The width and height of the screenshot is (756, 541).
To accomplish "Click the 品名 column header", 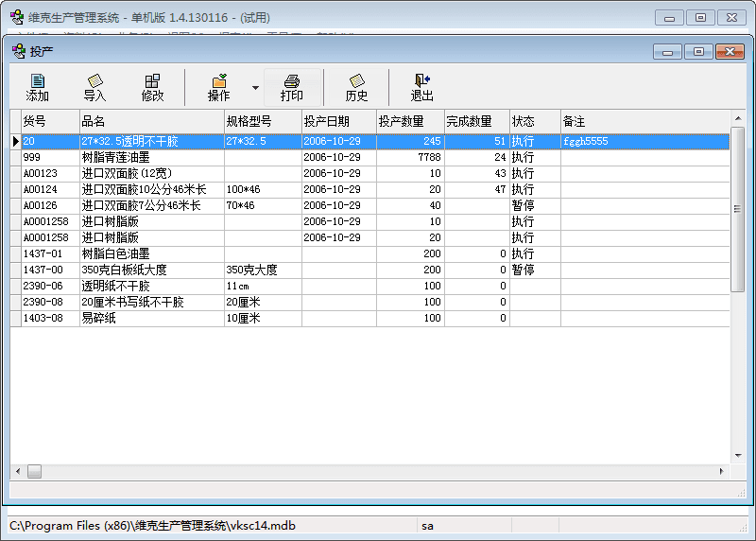I will point(151,121).
